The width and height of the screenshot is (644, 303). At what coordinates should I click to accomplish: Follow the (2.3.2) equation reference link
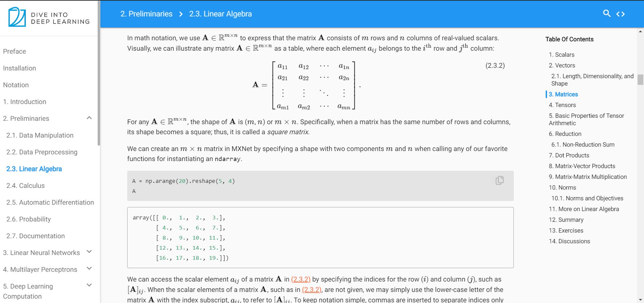coord(301,279)
